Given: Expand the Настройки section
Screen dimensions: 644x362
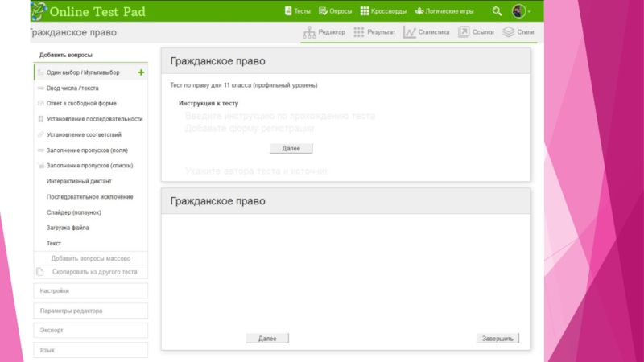Looking at the screenshot, I should point(90,290).
